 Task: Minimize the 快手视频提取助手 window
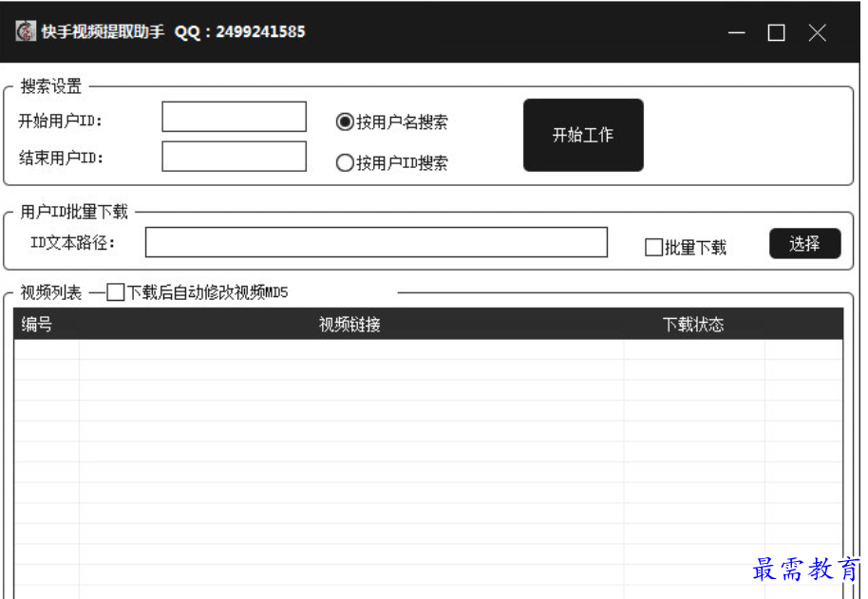point(736,32)
